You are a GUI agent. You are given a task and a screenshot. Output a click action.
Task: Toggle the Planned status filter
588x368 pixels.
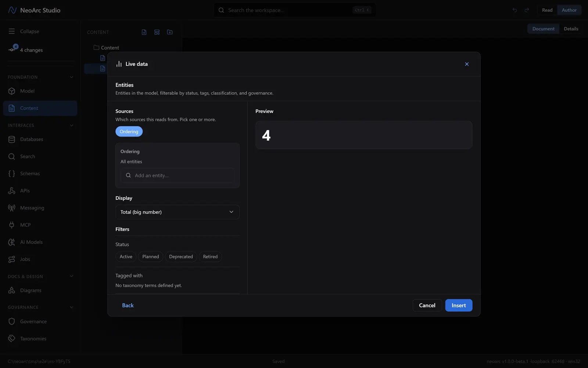click(x=151, y=256)
